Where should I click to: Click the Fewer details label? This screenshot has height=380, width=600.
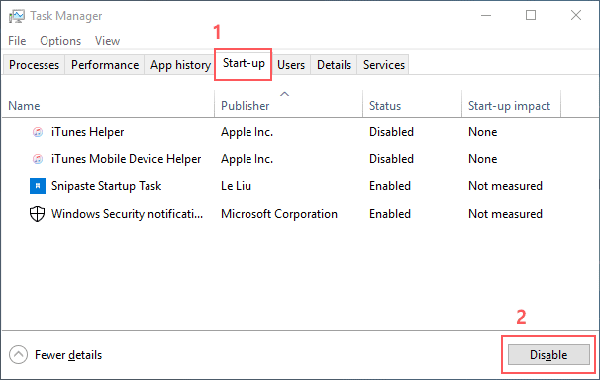click(68, 355)
